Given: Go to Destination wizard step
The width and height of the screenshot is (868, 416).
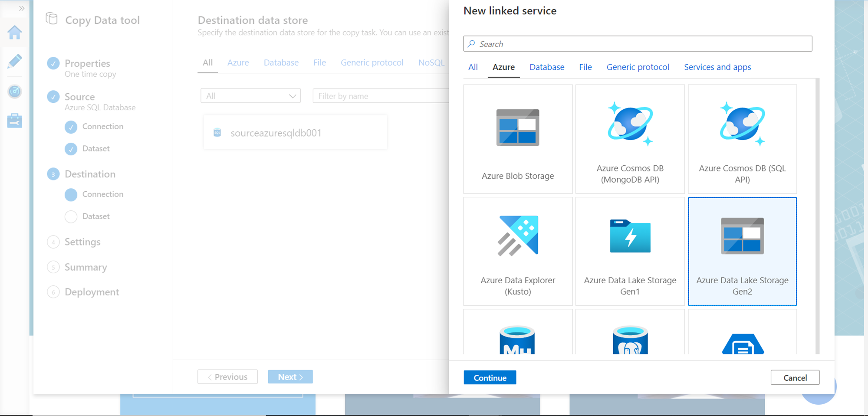Looking at the screenshot, I should 90,174.
